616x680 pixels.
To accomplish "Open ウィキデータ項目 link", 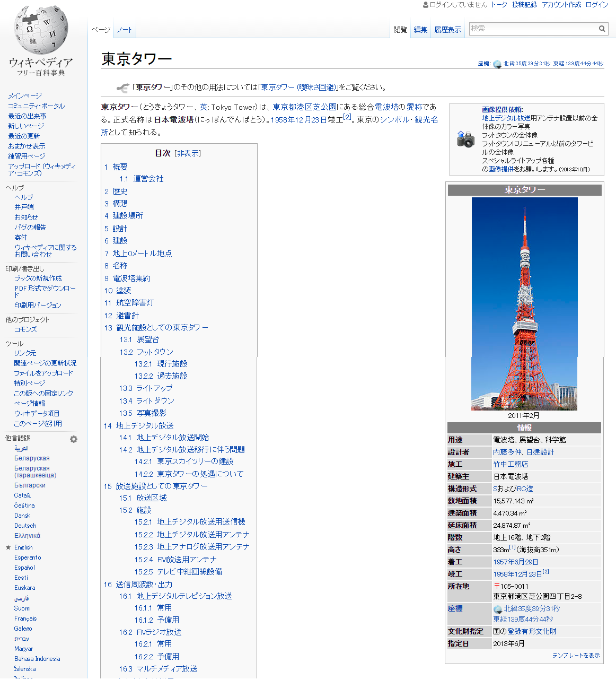I will pyautogui.click(x=37, y=414).
